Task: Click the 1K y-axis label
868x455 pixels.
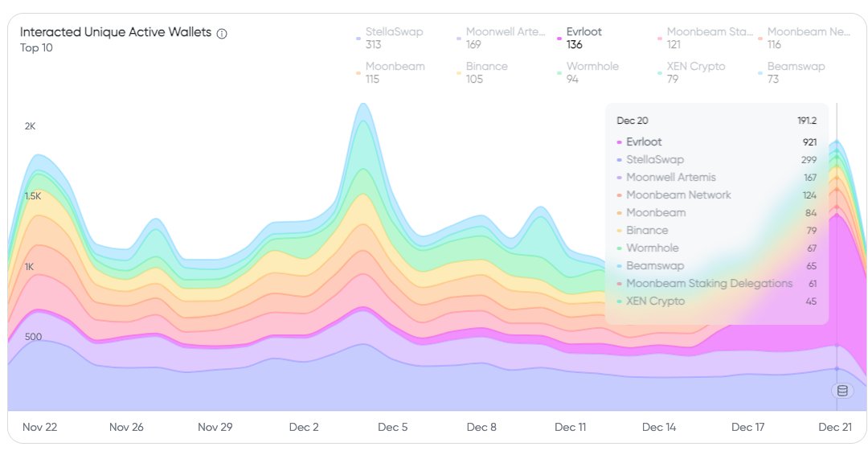Action: [x=30, y=267]
